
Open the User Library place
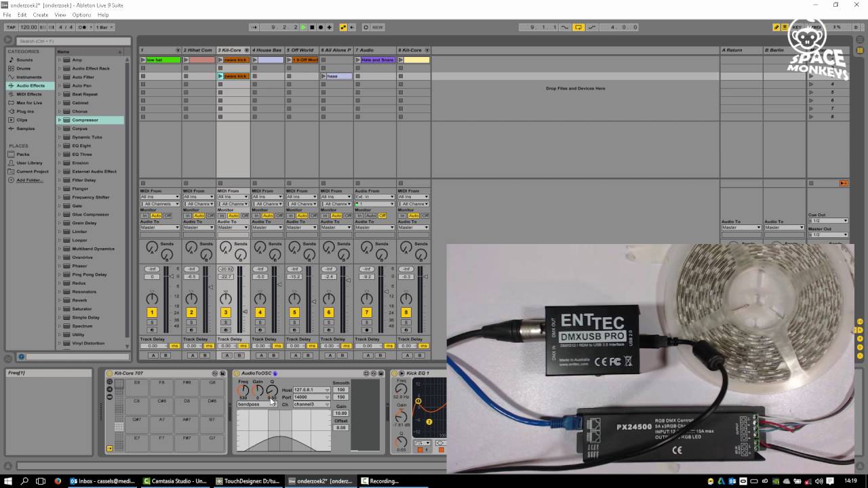click(29, 163)
